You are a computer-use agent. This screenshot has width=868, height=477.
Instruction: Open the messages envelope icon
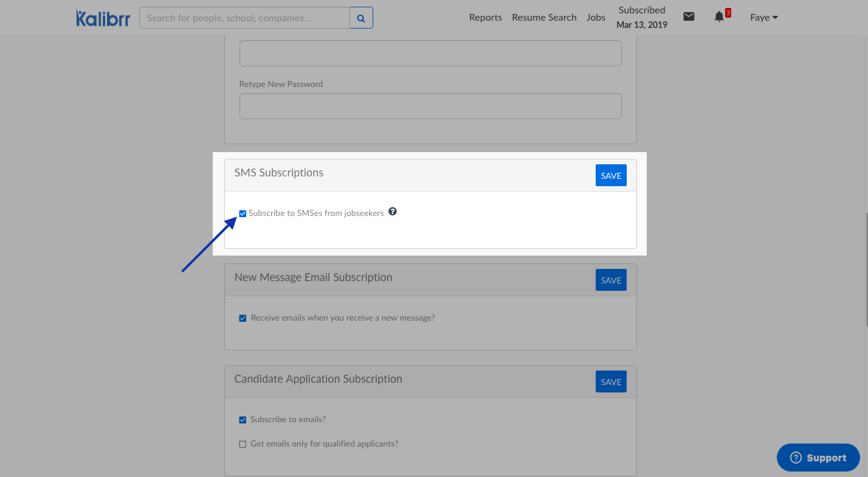(689, 17)
